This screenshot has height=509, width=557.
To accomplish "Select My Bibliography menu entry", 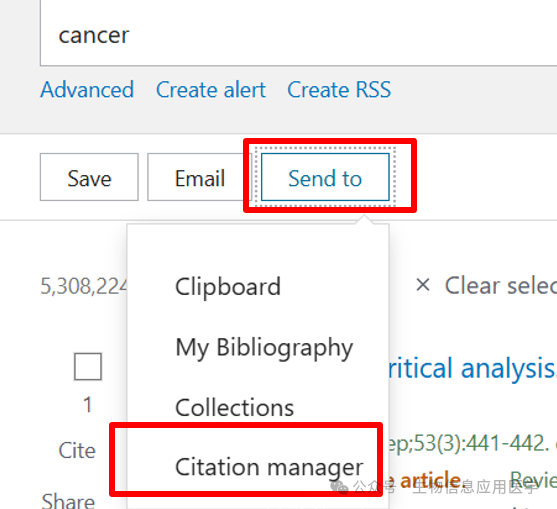I will pos(264,348).
